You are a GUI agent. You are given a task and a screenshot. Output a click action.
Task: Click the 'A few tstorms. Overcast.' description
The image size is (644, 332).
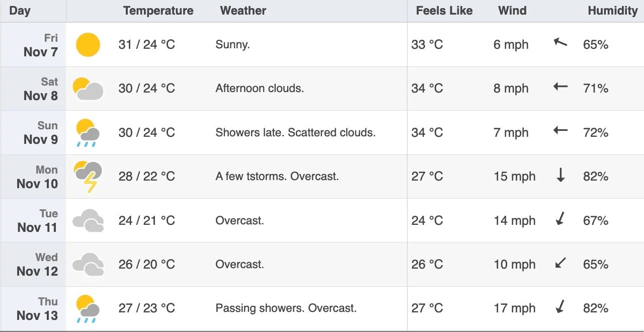click(277, 177)
